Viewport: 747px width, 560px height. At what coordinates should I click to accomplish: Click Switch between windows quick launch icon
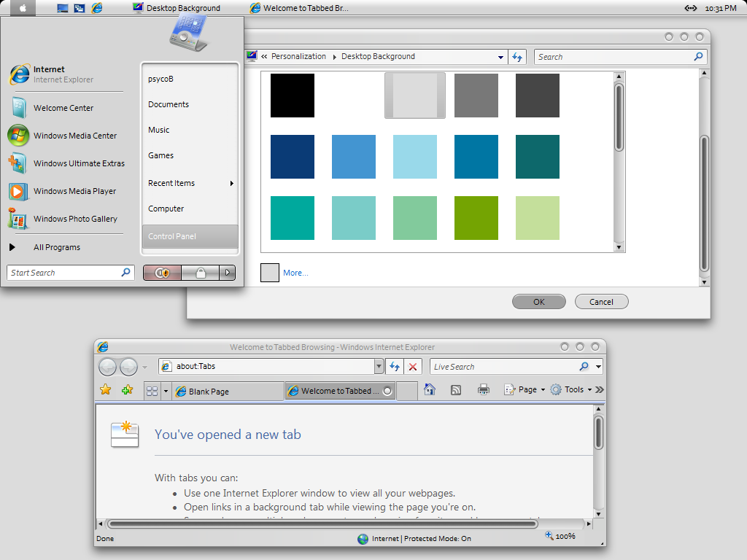80,8
